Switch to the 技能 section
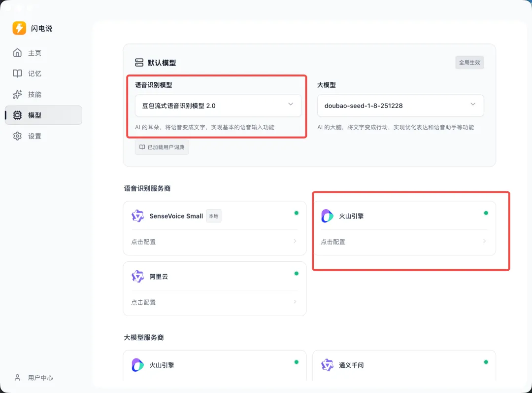This screenshot has width=532, height=393. pos(43,95)
